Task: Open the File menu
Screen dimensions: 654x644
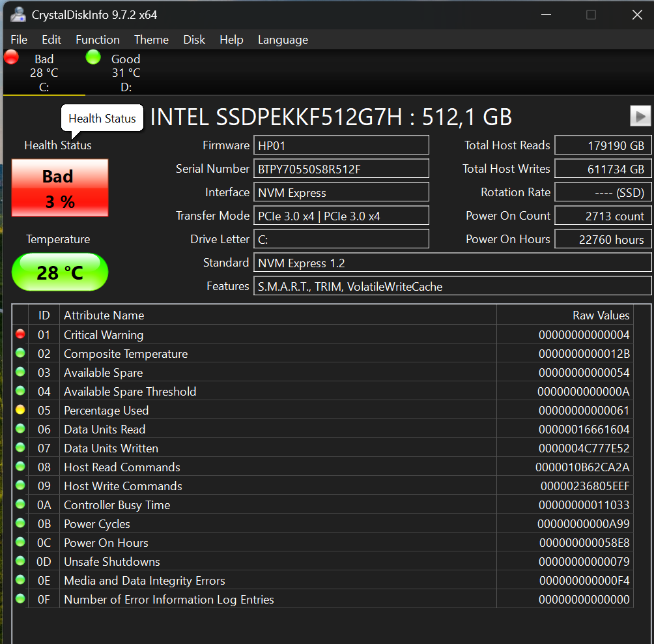Action: pos(19,40)
